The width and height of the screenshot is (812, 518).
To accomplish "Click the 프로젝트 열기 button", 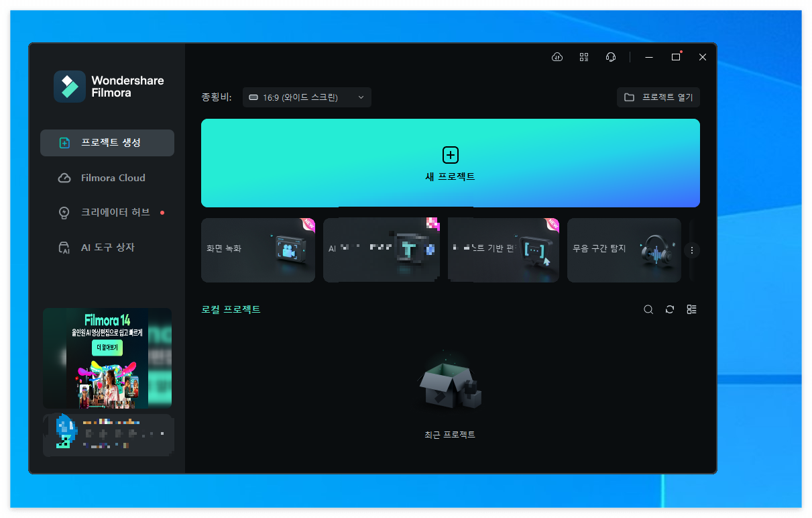I will coord(658,97).
